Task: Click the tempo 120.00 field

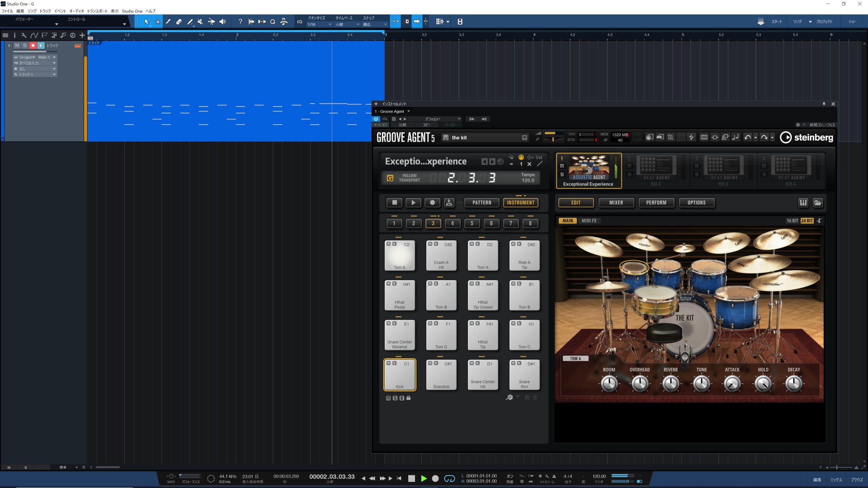Action: pyautogui.click(x=599, y=476)
